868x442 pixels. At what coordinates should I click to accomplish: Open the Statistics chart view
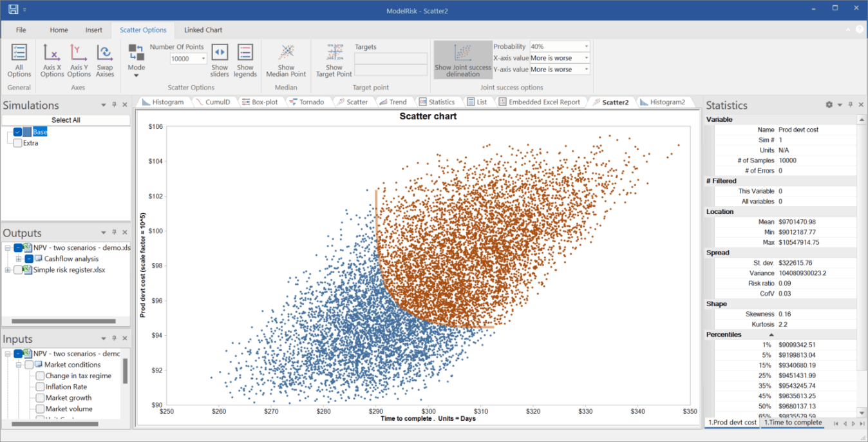click(437, 101)
